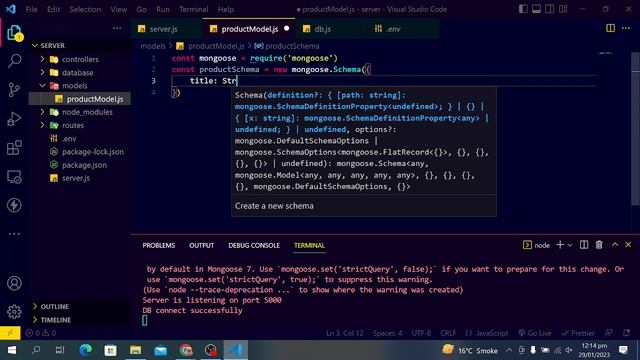Screen dimensions: 640x360
Task: Open package.json in explorer
Action: [80, 165]
